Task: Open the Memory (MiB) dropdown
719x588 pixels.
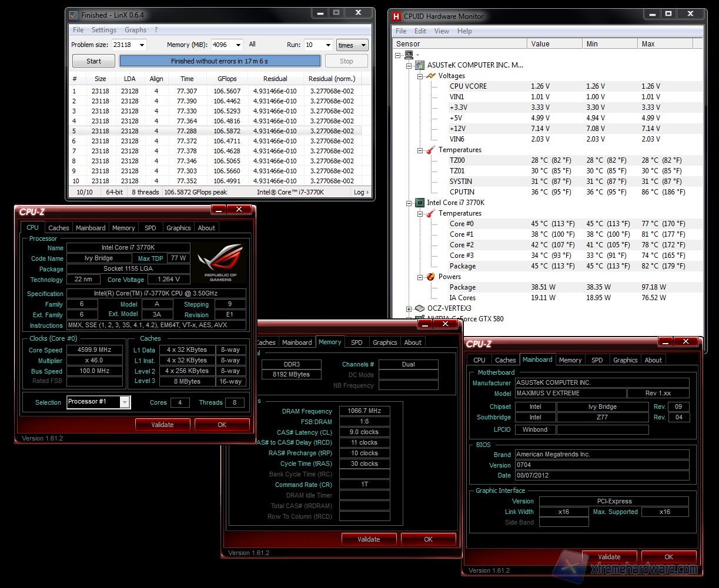Action: tap(238, 45)
